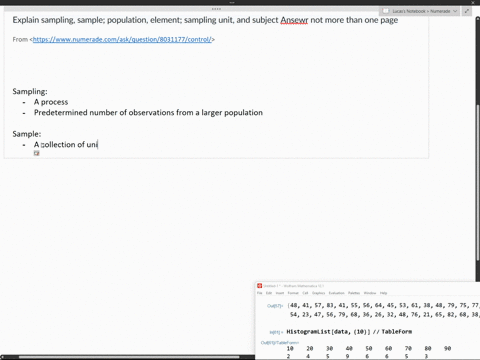The height and width of the screenshot is (360, 480).
Task: Click the value 50 in the TableForm output
Action: click(369, 348)
